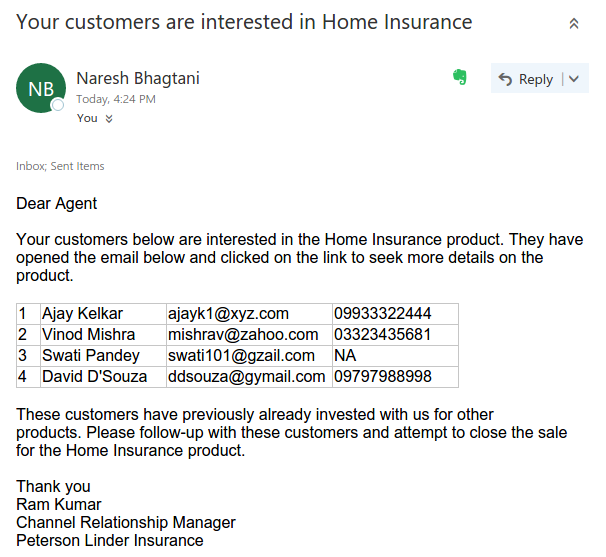
Task: Click email address mishrav@zahoo.com
Action: click(243, 335)
